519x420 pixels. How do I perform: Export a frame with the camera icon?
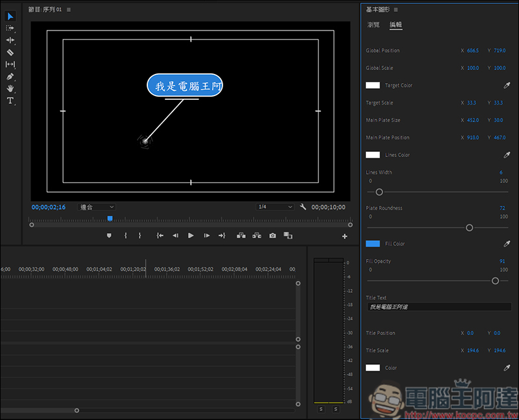272,236
